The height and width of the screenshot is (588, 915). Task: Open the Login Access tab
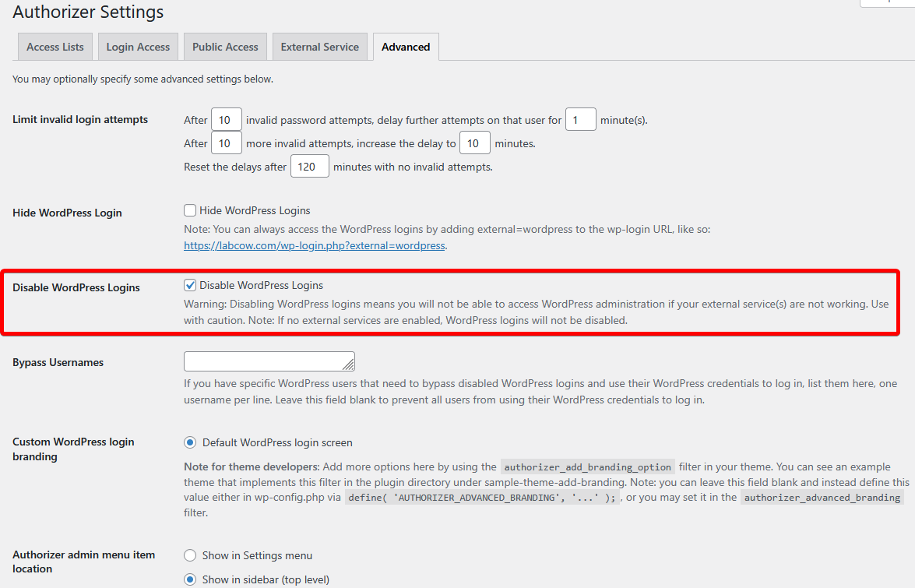[x=138, y=47]
